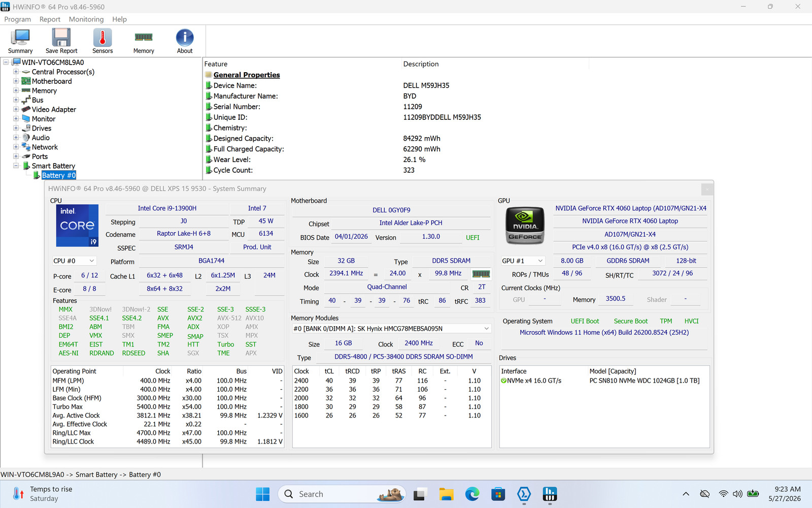Screen dimensions: 812x508
Task: Open the CPU #0 selector dropdown
Action: tap(74, 261)
